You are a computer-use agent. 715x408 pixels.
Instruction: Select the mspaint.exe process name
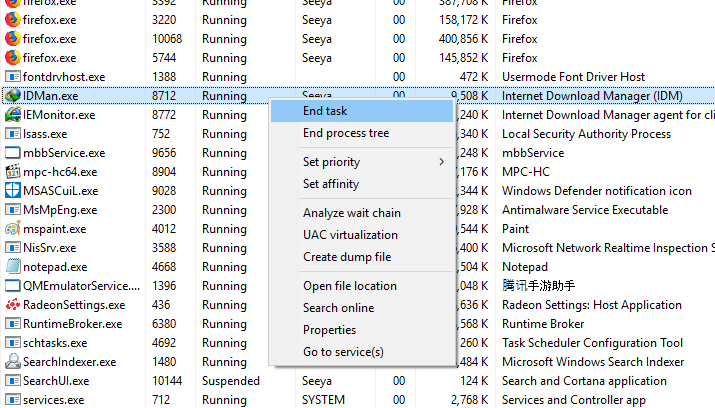point(55,229)
